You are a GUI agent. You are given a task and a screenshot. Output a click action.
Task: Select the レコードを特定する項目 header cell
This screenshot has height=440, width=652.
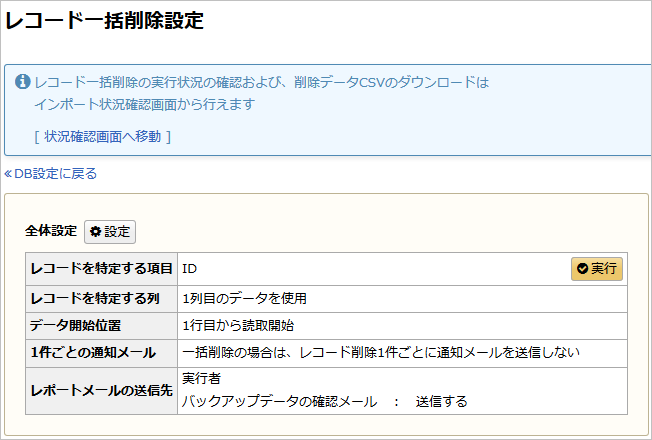coord(101,269)
